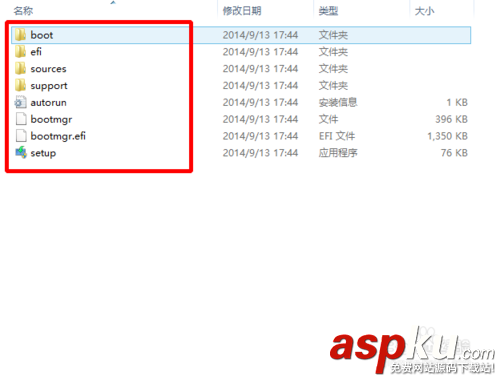The width and height of the screenshot is (500, 380).
Task: Select the file name 'efi'
Action: point(36,52)
